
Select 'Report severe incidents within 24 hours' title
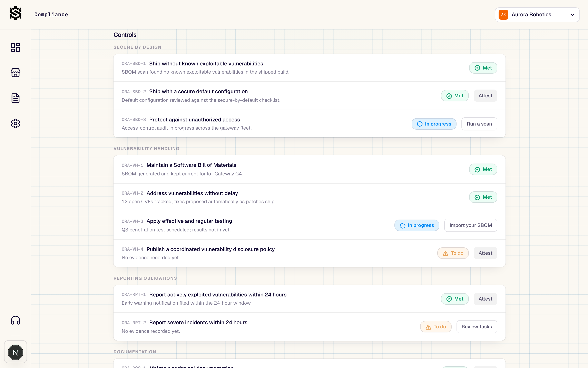point(198,322)
